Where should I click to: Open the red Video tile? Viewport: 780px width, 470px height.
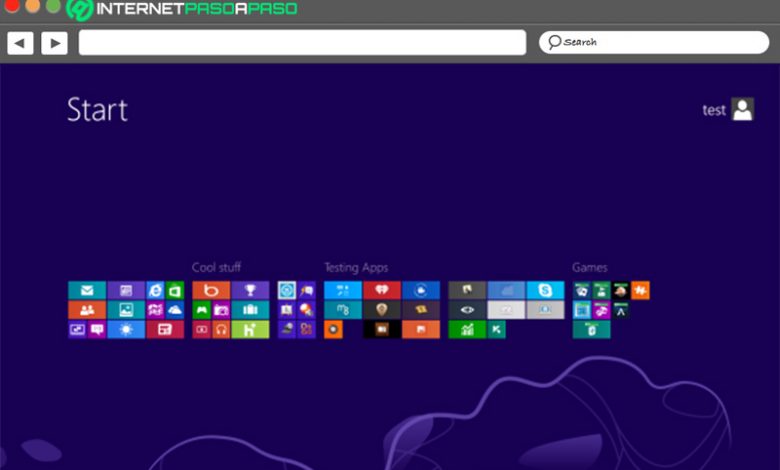tap(201, 329)
